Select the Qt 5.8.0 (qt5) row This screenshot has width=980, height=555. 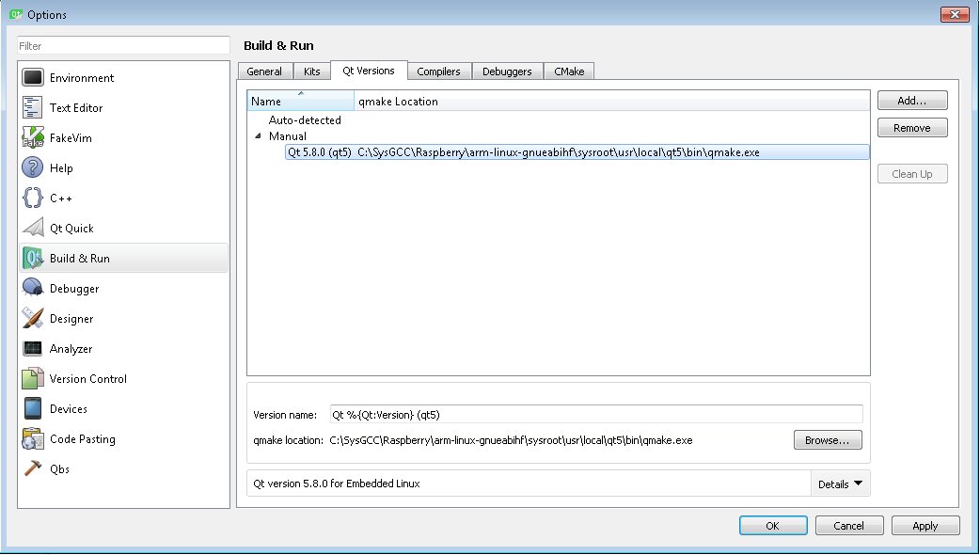click(x=577, y=151)
